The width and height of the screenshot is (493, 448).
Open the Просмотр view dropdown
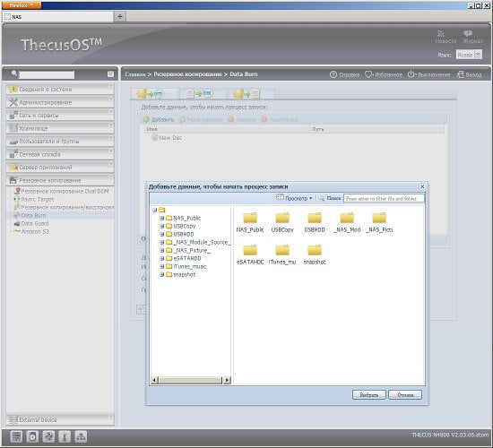coord(294,198)
